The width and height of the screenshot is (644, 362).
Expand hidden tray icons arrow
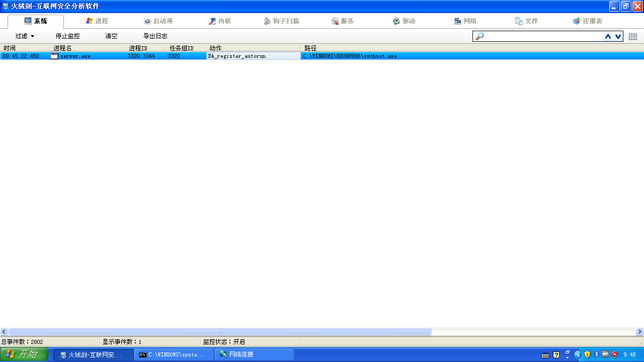click(x=578, y=355)
